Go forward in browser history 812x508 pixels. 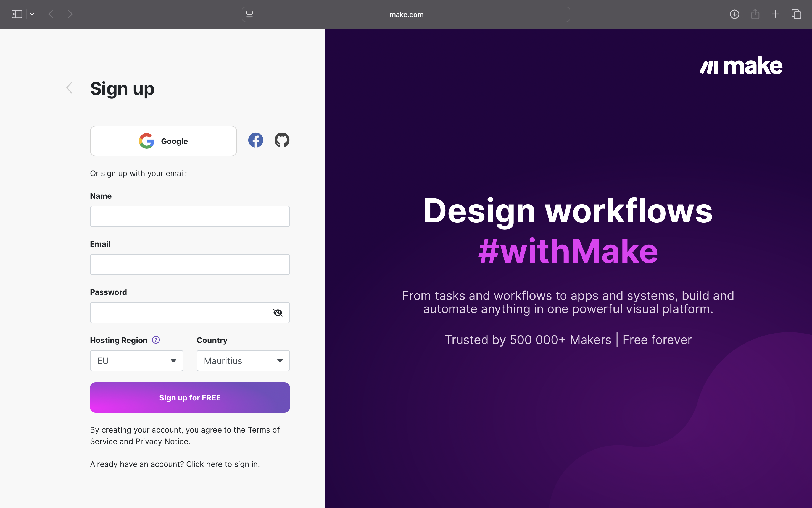point(70,14)
